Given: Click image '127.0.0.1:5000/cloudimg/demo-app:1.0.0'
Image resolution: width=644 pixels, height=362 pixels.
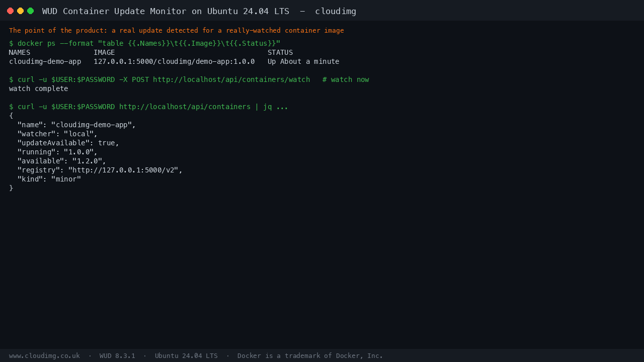Looking at the screenshot, I should point(174,61).
